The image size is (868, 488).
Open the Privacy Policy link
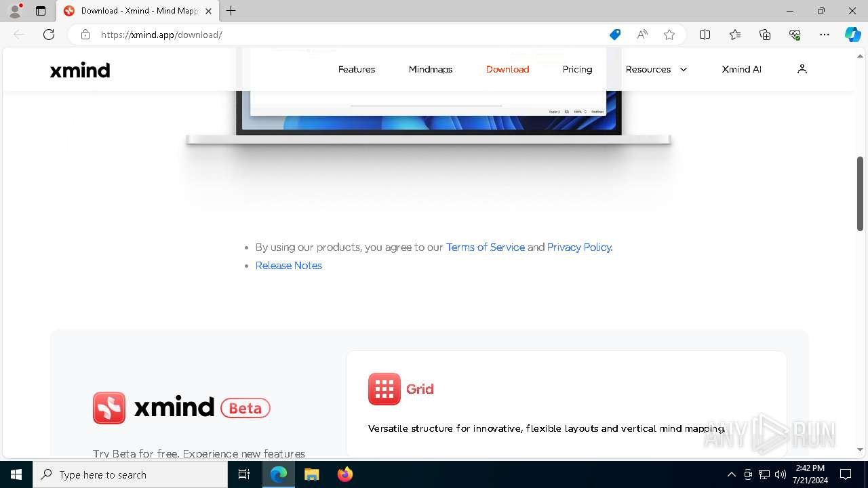point(579,247)
